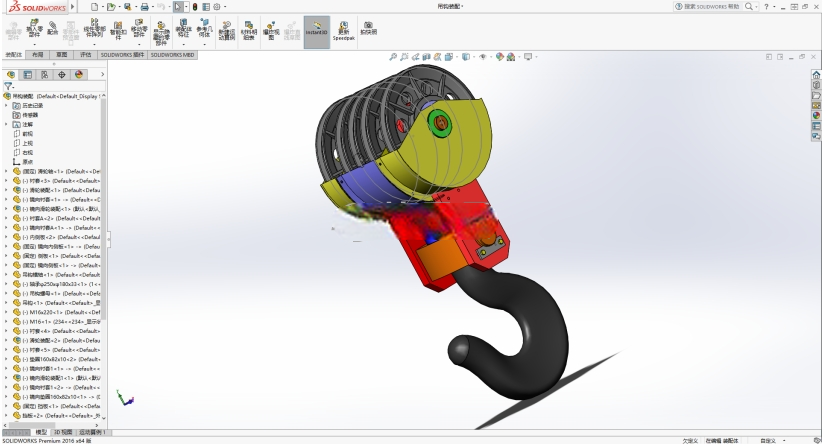Click the Update Speedpak tool

coord(344,32)
